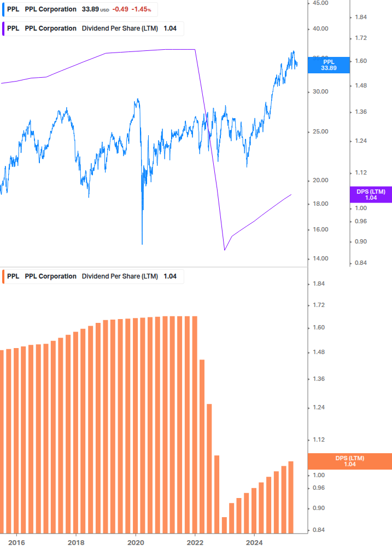Image resolution: width=392 pixels, height=550 pixels.
Task: Click the purple DPS (LTM) 1.04 axis tag
Action: coord(371,195)
